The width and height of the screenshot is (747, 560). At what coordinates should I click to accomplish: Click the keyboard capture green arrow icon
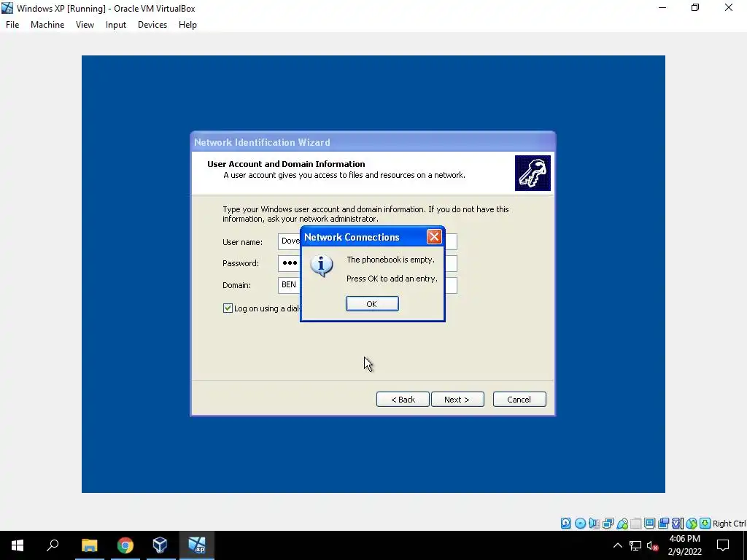coord(705,524)
